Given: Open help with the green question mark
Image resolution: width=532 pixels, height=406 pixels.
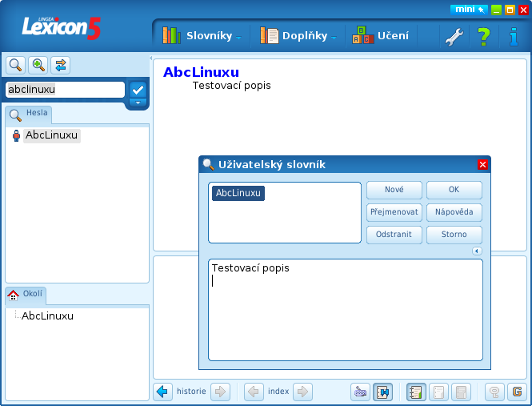Looking at the screenshot, I should click(483, 37).
